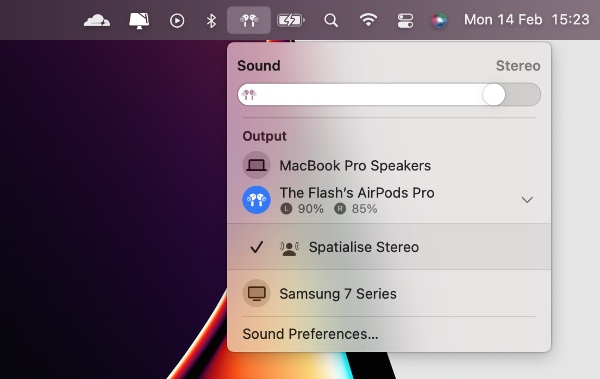The image size is (600, 379).
Task: Open the Now Playing menu bar icon
Action: coord(177,20)
